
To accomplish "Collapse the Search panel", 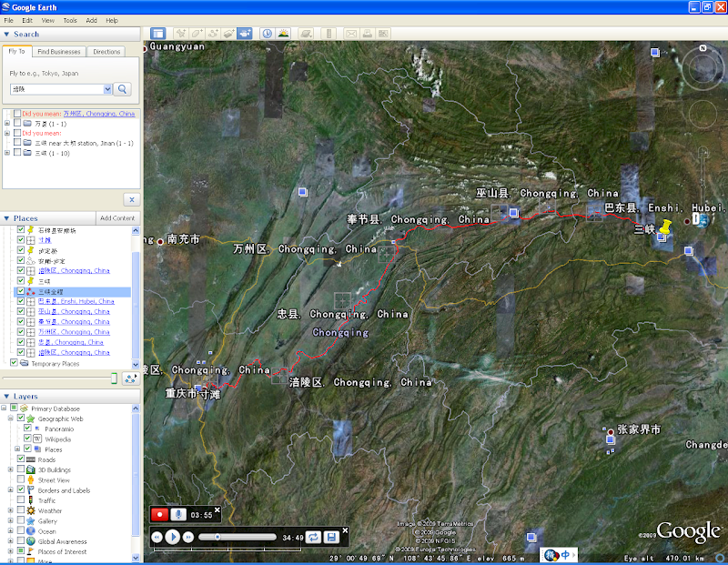I will (x=6, y=34).
